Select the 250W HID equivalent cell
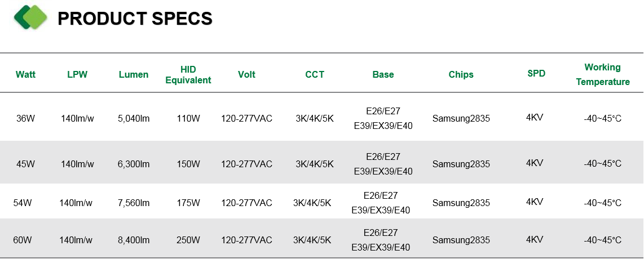This screenshot has width=644, height=259. point(188,240)
